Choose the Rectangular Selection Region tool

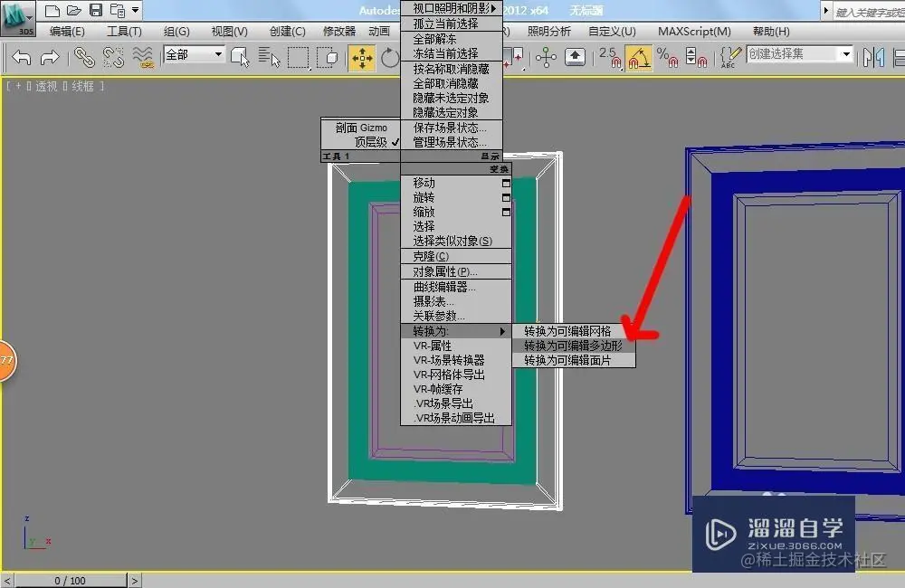pos(298,58)
